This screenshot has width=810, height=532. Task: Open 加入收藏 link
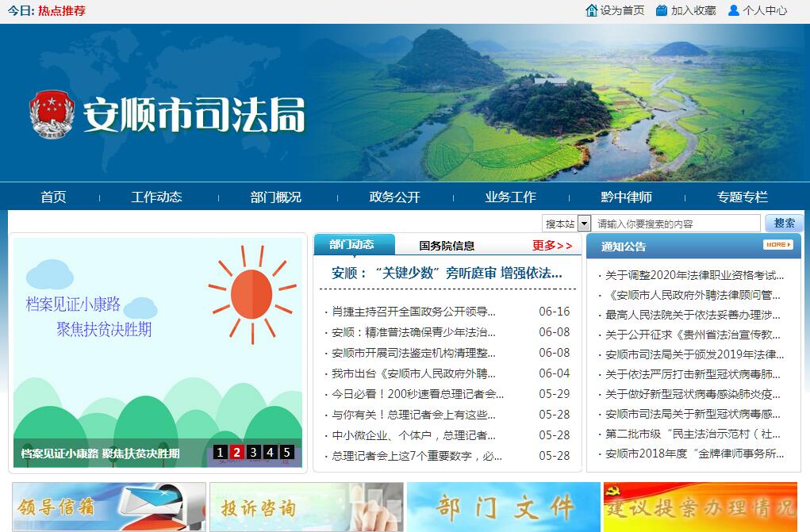pyautogui.click(x=693, y=10)
